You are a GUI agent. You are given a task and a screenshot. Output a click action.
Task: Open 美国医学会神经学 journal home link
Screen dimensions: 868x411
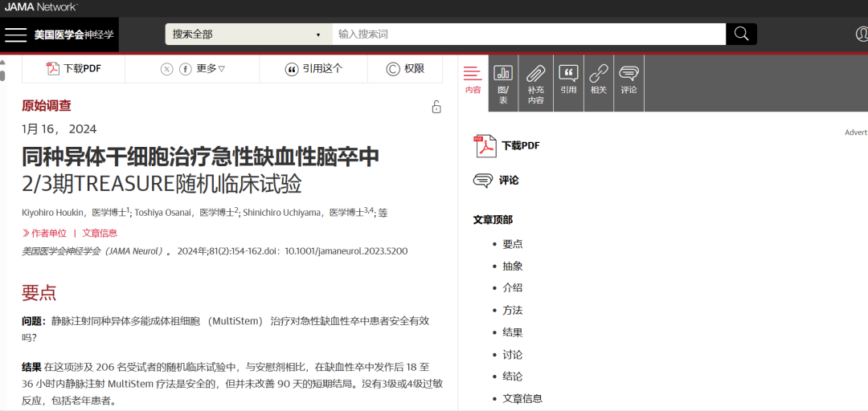(x=74, y=35)
